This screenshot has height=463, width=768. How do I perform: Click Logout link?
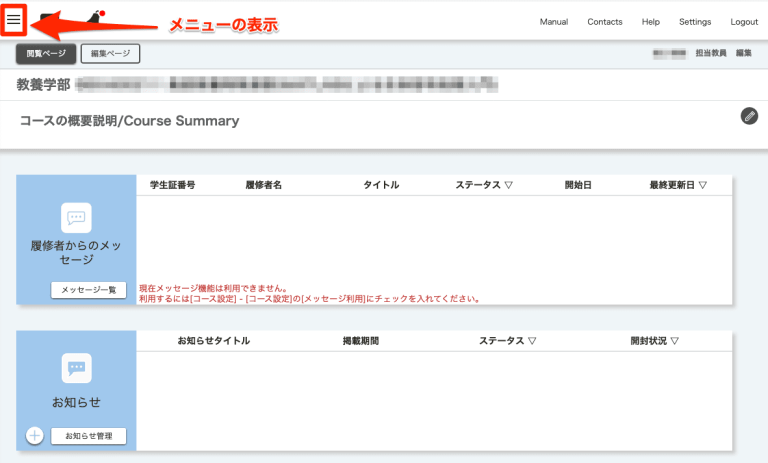tap(744, 22)
